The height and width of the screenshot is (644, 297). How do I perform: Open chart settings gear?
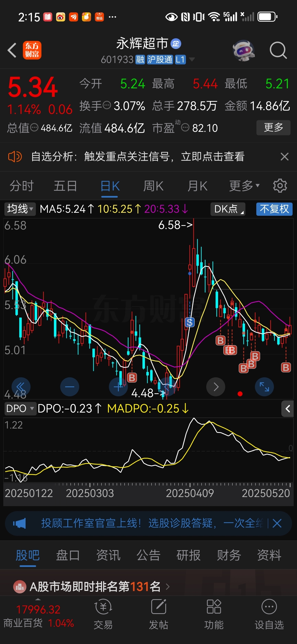point(280,186)
